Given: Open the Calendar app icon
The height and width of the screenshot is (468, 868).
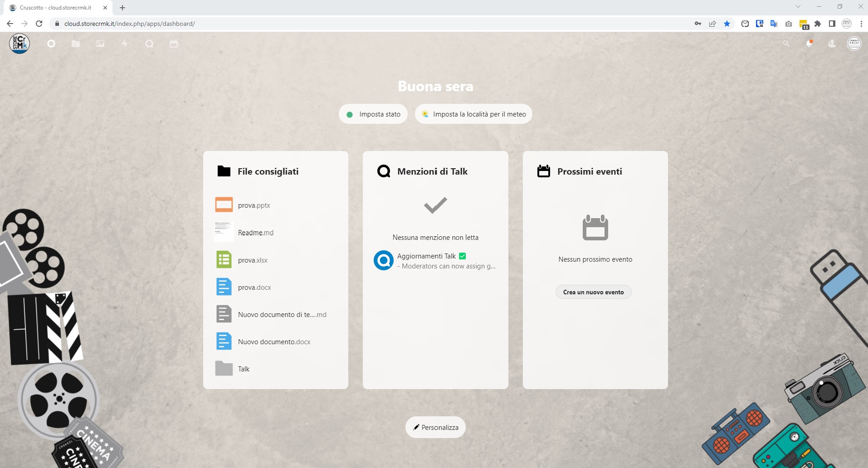Looking at the screenshot, I should 174,44.
